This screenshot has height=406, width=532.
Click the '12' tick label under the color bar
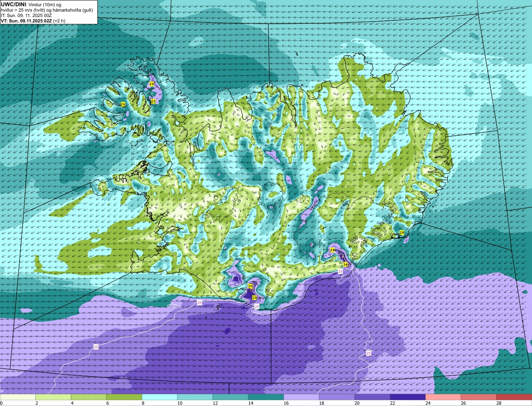pos(215,403)
